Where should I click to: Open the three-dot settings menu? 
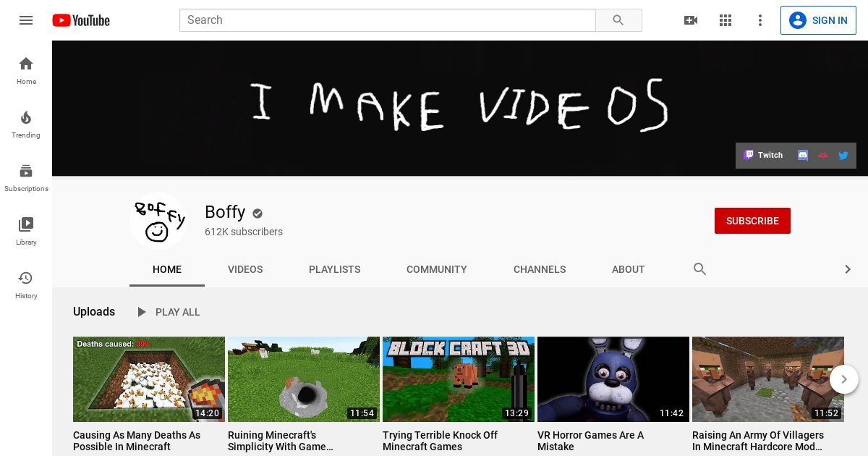pyautogui.click(x=760, y=20)
